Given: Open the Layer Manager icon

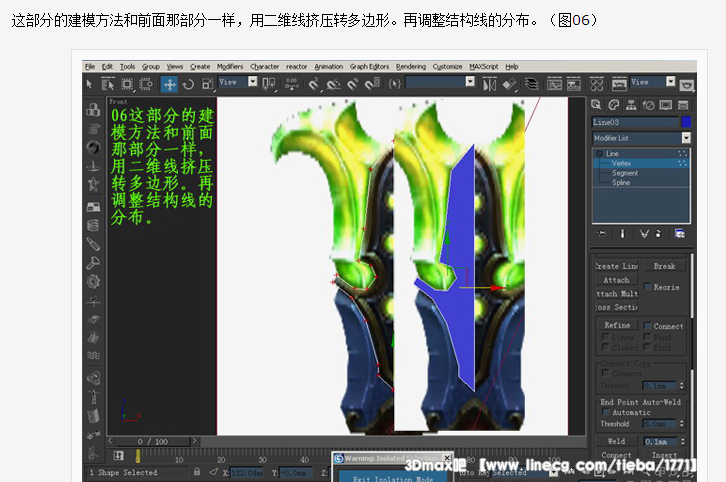Looking at the screenshot, I should pos(532,84).
